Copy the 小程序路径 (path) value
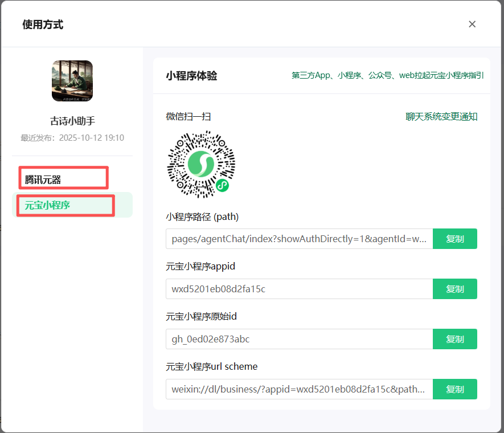The image size is (504, 433). click(x=455, y=239)
